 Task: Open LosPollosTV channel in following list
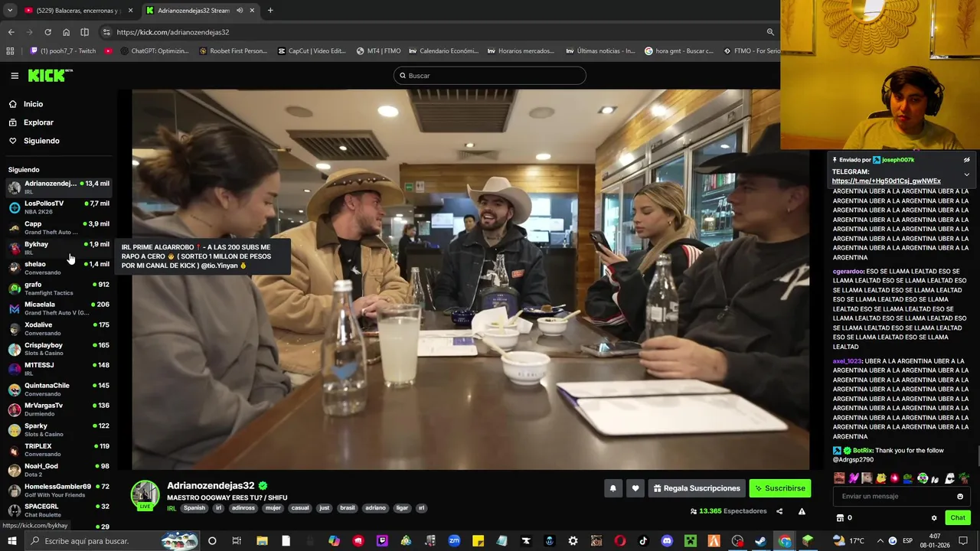[x=59, y=207]
